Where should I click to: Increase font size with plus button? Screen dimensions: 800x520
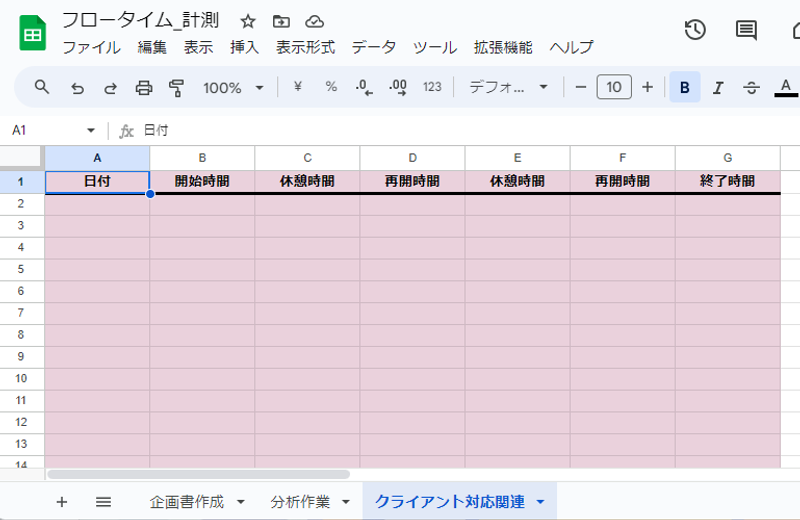pyautogui.click(x=647, y=87)
